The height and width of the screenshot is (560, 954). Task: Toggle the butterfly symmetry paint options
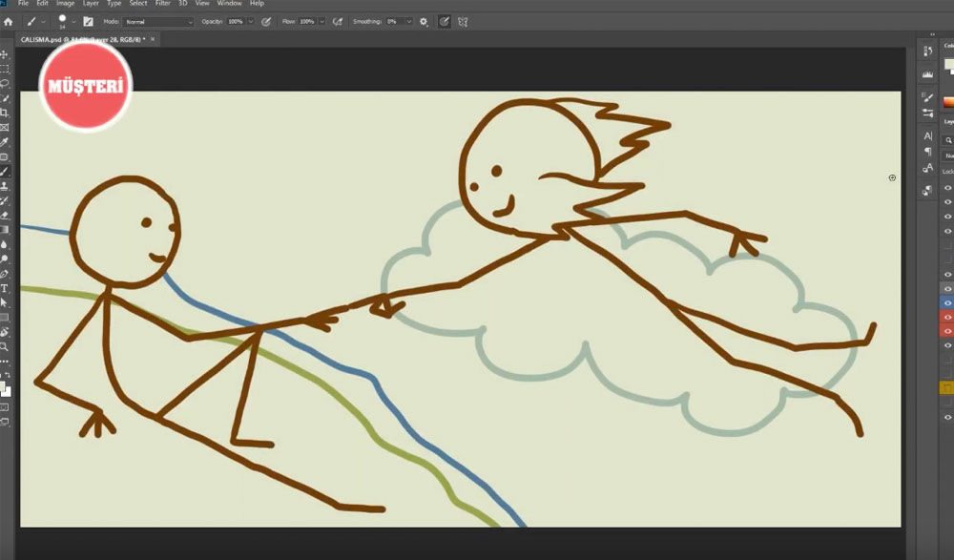[463, 22]
